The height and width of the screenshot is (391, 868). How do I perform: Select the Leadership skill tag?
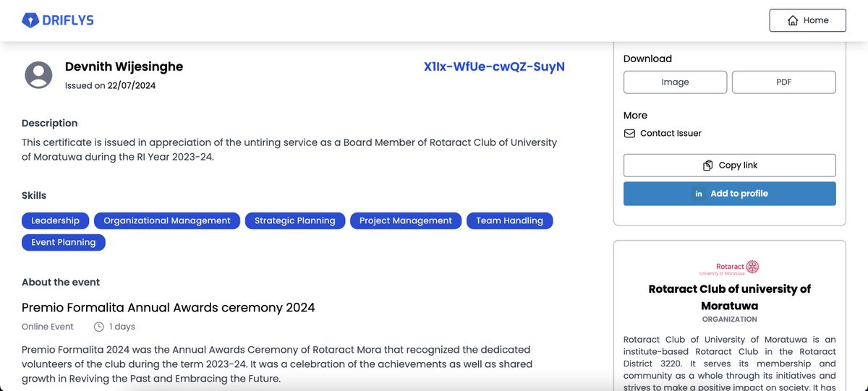[x=56, y=220]
